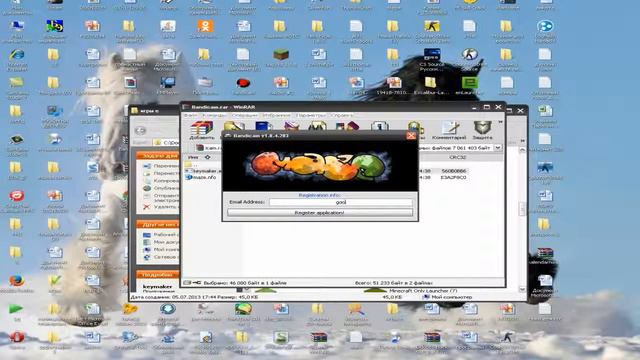This screenshot has height=360, width=640.
Task: Open the Параметры menu in WinRAR
Action: (311, 116)
